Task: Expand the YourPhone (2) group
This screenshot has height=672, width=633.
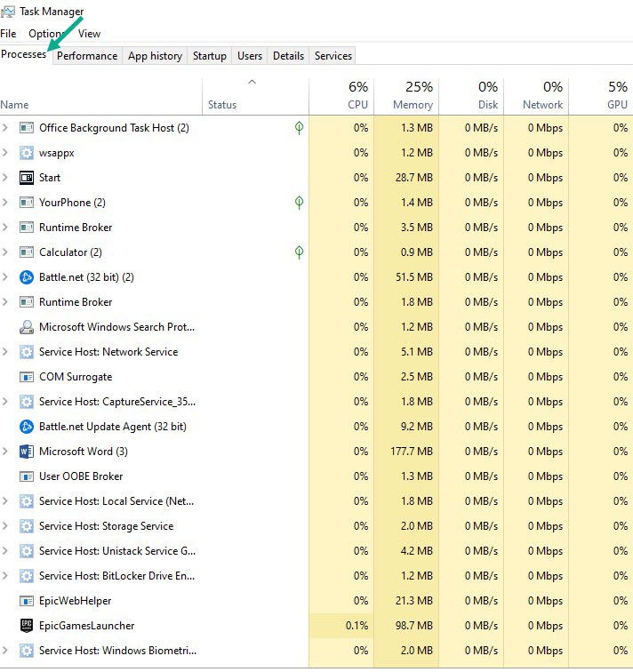Action: [x=5, y=203]
